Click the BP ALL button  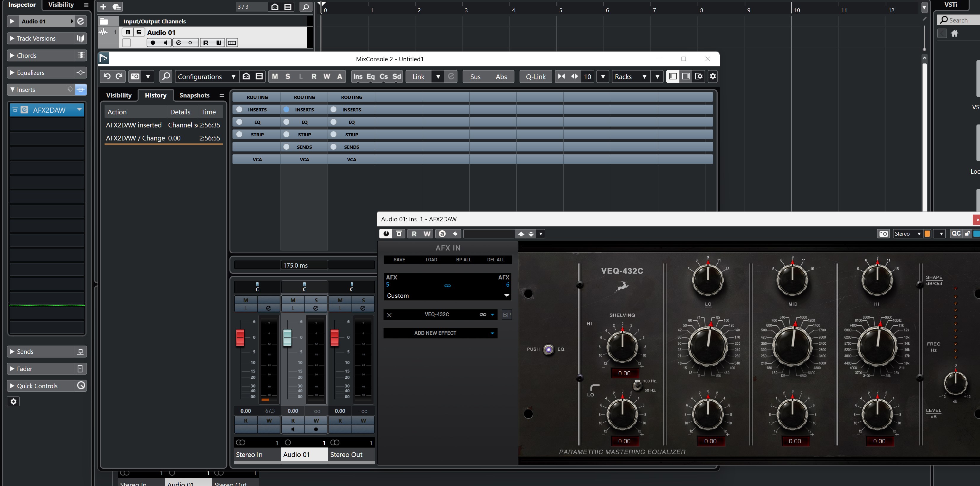463,260
